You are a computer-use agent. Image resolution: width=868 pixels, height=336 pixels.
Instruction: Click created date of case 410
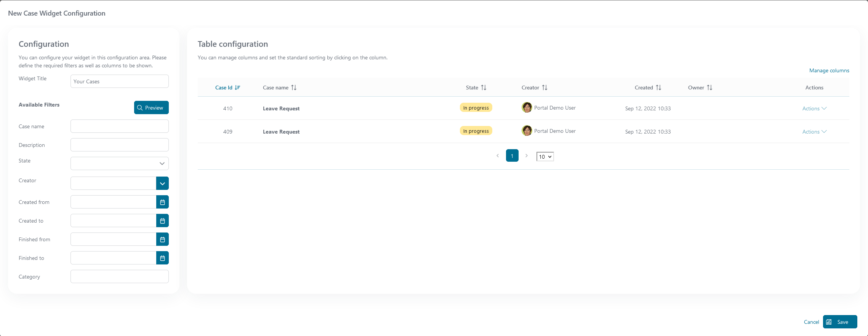(648, 108)
